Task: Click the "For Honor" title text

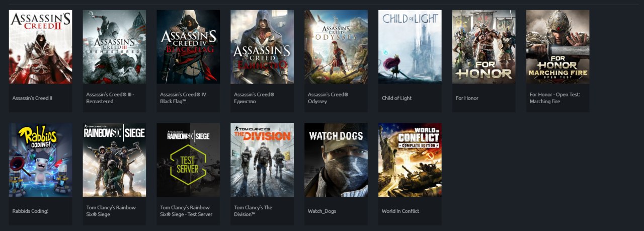Action: pos(467,98)
